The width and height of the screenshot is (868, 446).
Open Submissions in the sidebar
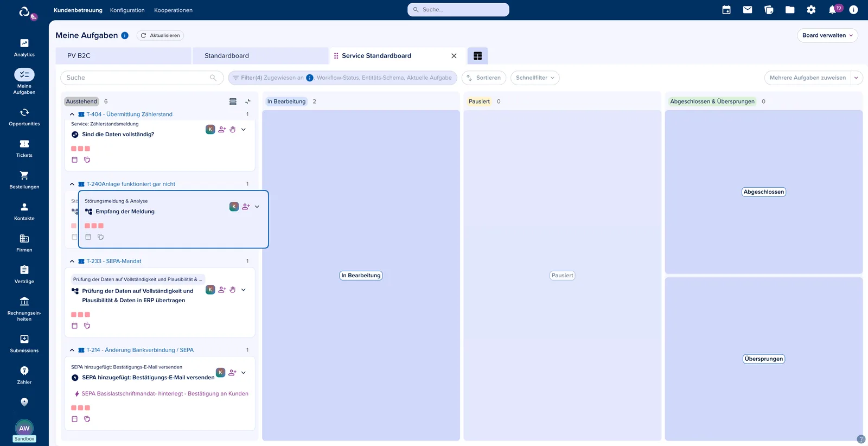click(24, 343)
